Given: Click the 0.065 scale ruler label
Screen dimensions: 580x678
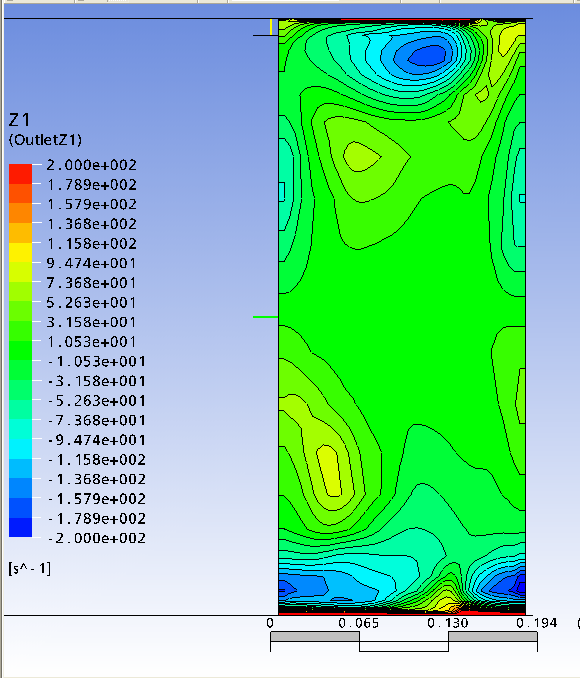Looking at the screenshot, I should click(x=359, y=623).
